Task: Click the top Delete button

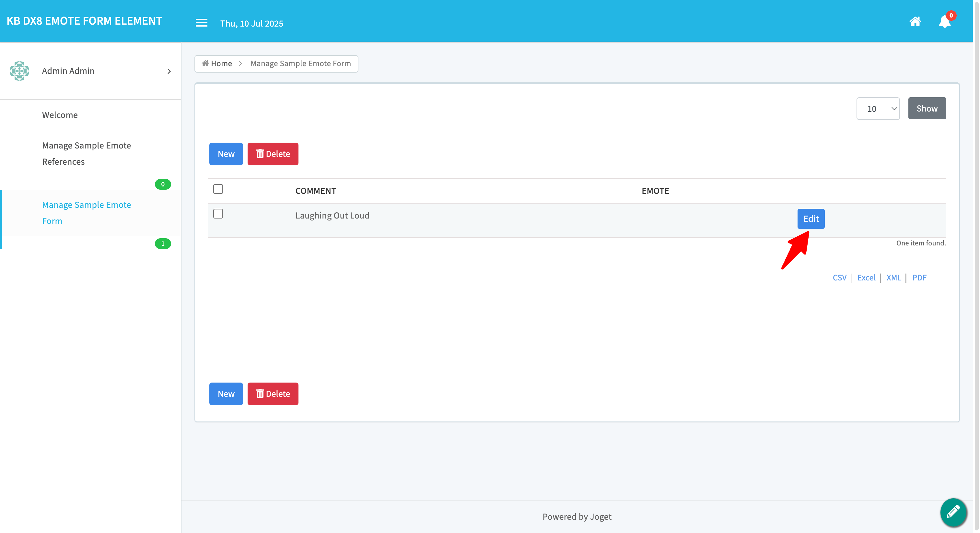Action: click(273, 154)
